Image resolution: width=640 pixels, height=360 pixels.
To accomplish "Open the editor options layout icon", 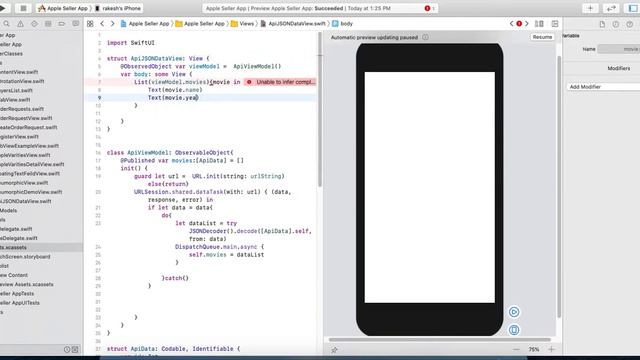I will pyautogui.click(x=539, y=24).
